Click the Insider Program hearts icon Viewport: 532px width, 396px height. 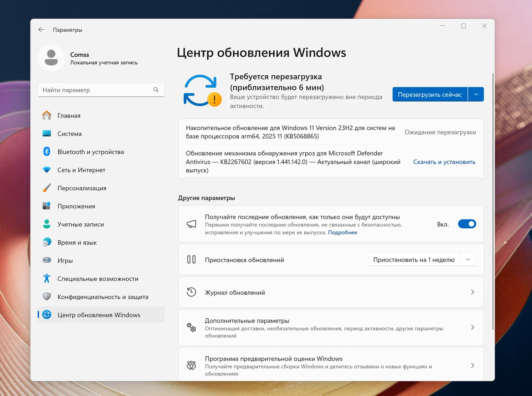coord(192,365)
